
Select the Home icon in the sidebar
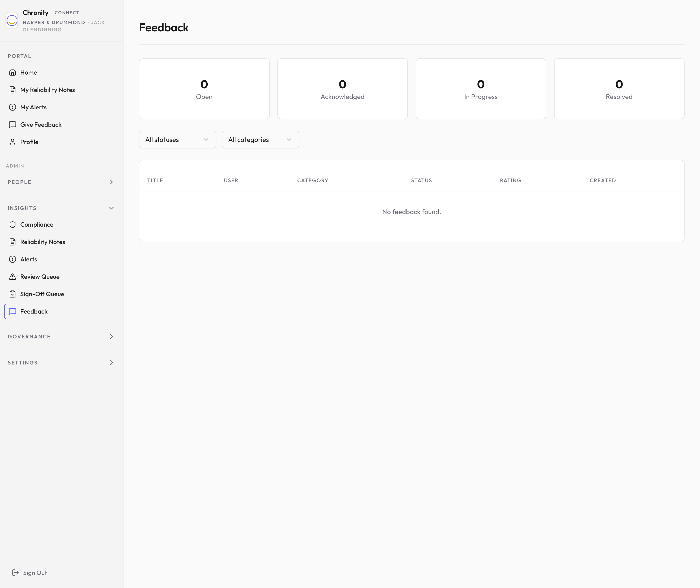click(13, 72)
